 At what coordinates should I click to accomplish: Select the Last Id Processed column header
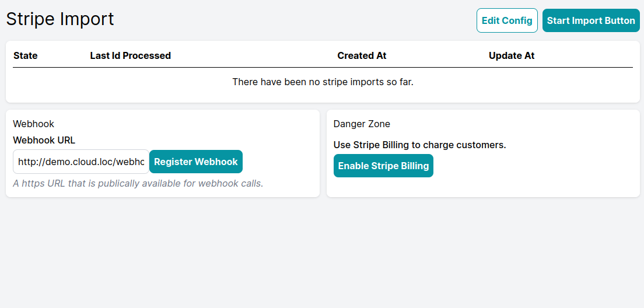tap(131, 55)
